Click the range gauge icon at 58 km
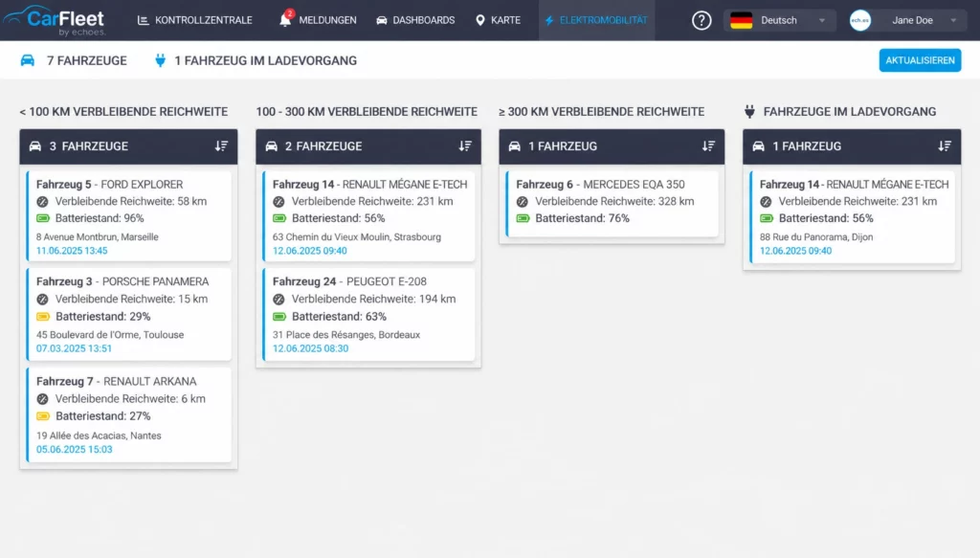 [42, 202]
